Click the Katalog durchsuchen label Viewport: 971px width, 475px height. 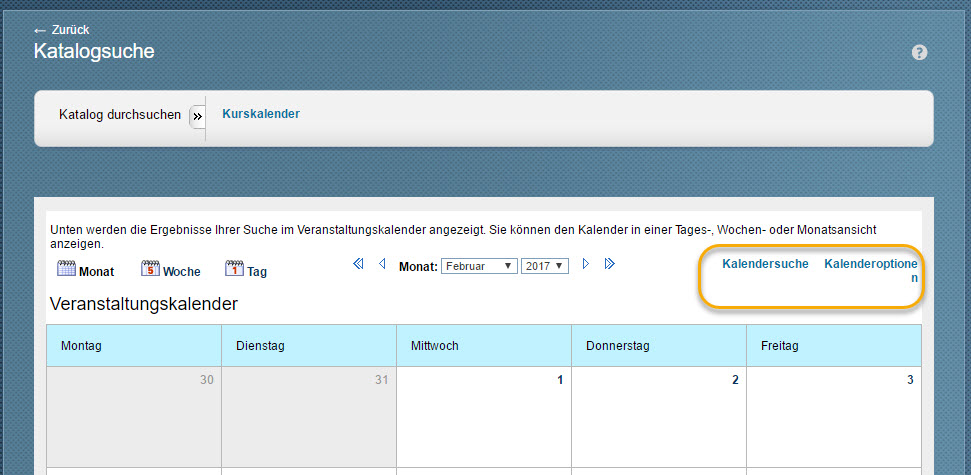[120, 115]
